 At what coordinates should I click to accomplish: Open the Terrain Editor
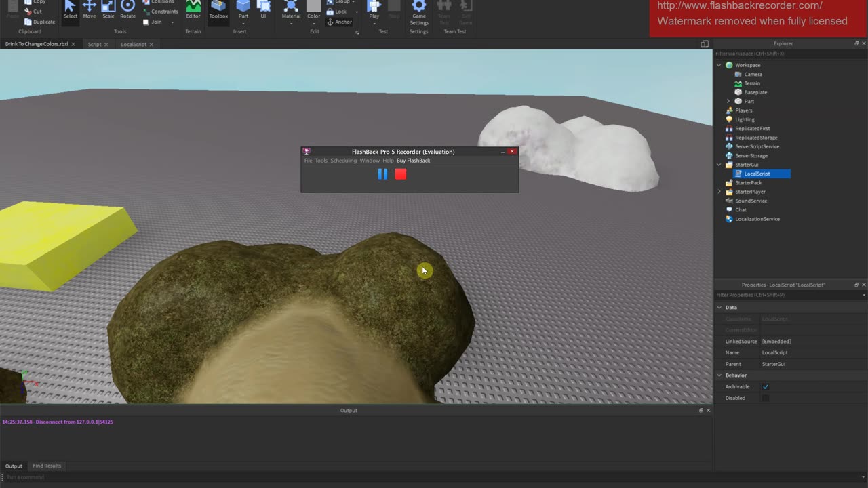[193, 9]
